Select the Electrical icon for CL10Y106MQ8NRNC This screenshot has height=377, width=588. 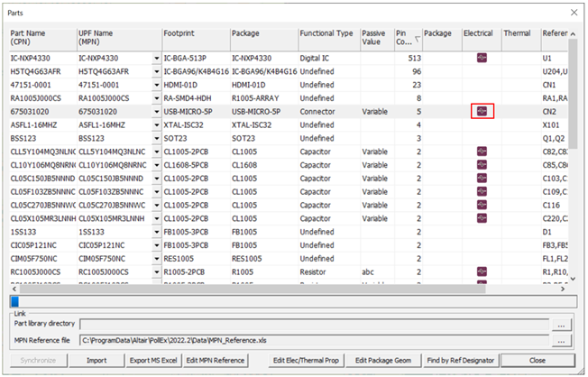click(482, 166)
